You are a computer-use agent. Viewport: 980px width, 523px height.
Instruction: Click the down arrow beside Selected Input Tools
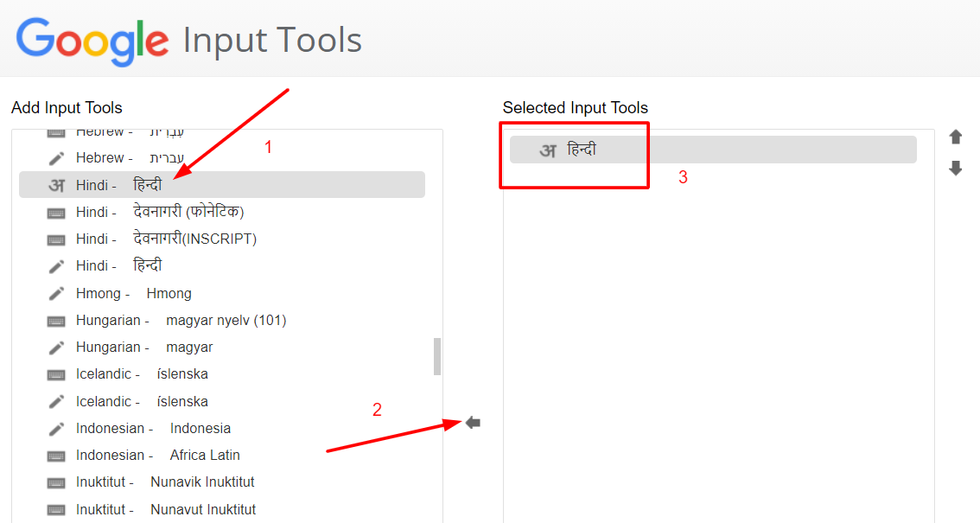955,169
